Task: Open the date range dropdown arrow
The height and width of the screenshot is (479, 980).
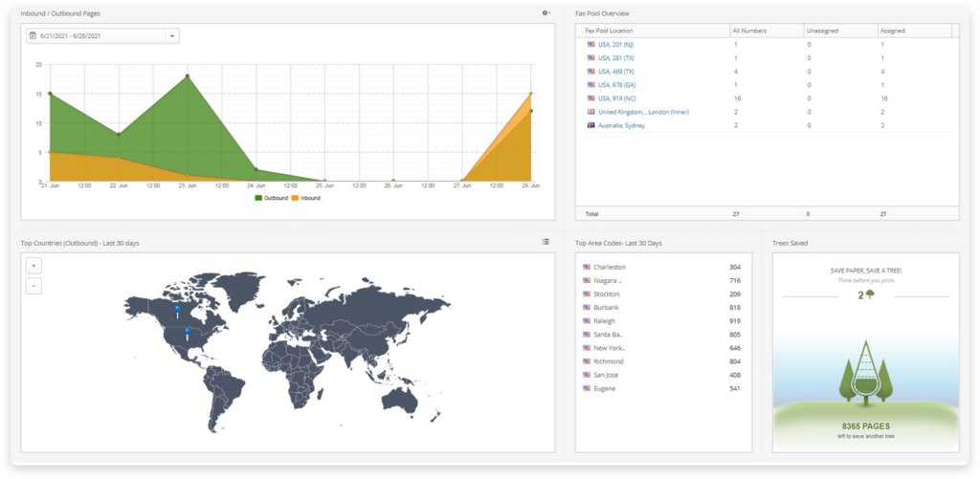Action: coord(172,36)
